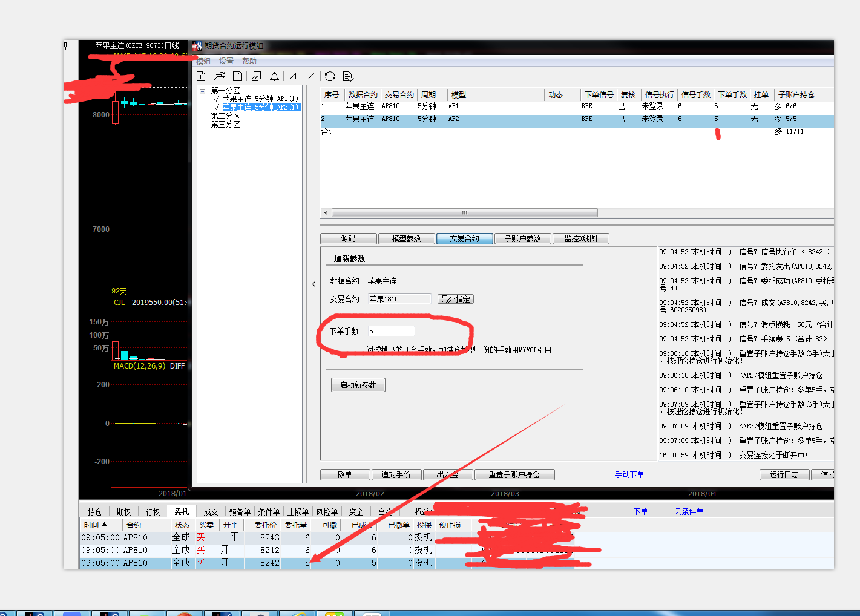Click the alert bell toolbar icon
This screenshot has width=860, height=616.
click(274, 76)
